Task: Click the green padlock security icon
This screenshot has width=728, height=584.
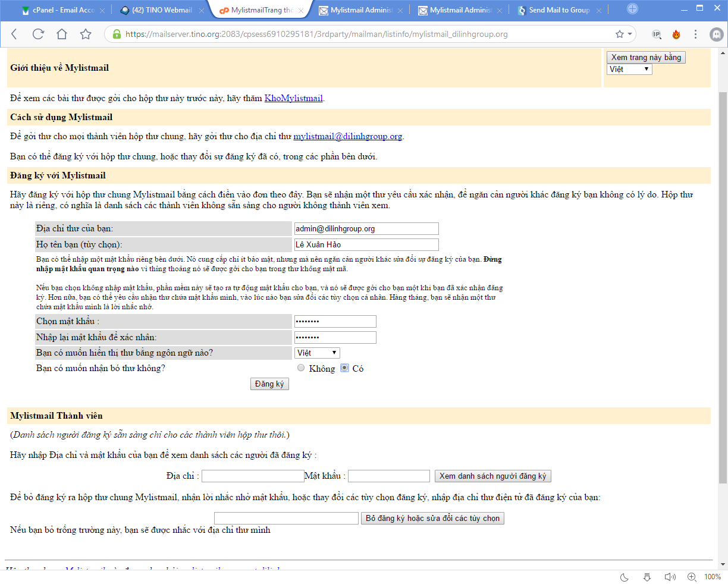Action: pyautogui.click(x=117, y=34)
